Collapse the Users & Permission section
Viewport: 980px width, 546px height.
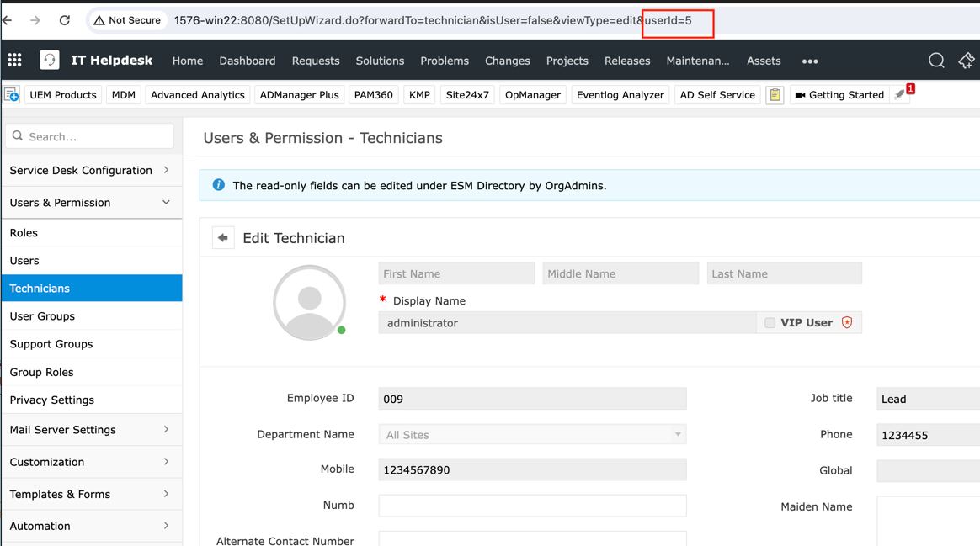pos(91,203)
